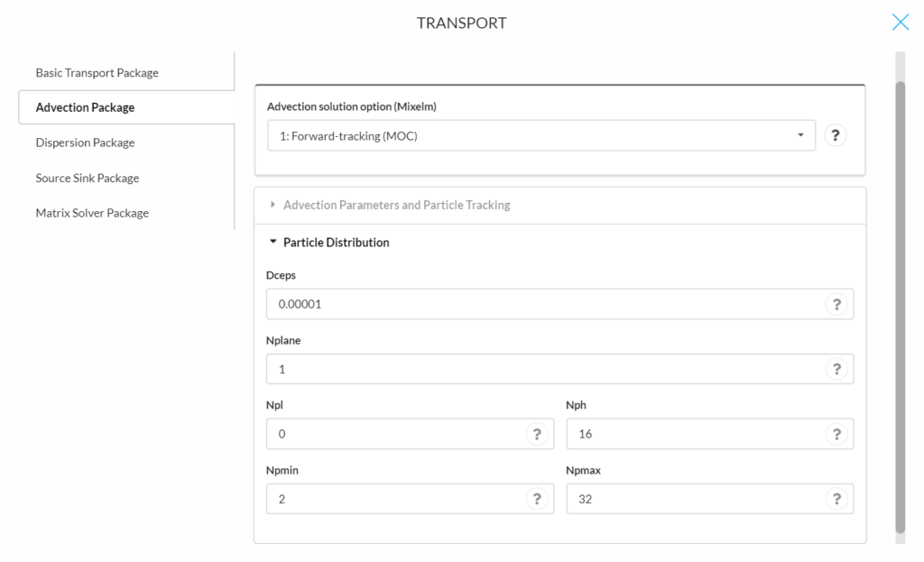Open help for Dceps field

point(836,304)
